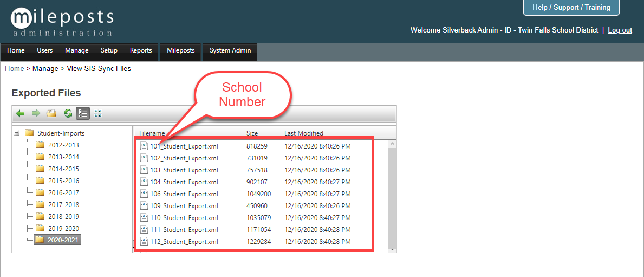This screenshot has height=277, width=644.
Task: Open the Users menu
Action: pos(45,50)
